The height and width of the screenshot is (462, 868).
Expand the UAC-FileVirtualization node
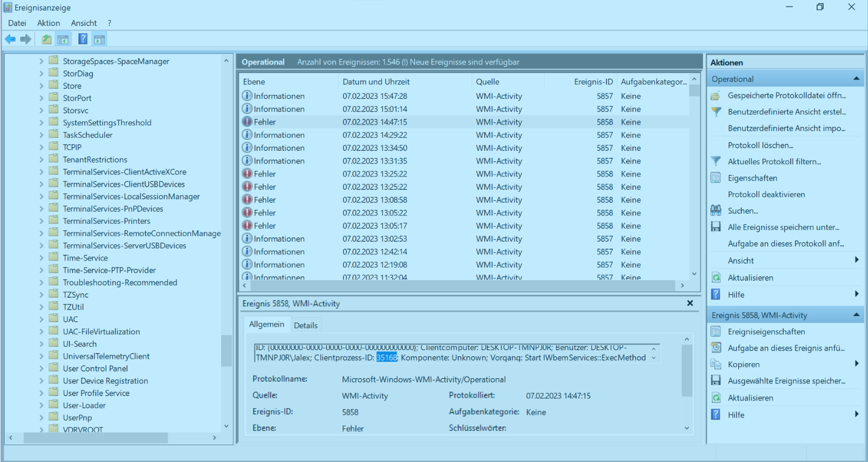41,332
